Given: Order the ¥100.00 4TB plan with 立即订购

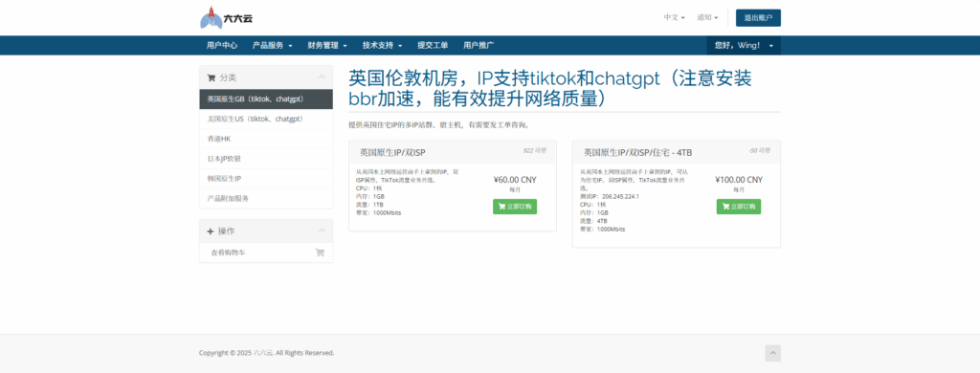Looking at the screenshot, I should (739, 207).
